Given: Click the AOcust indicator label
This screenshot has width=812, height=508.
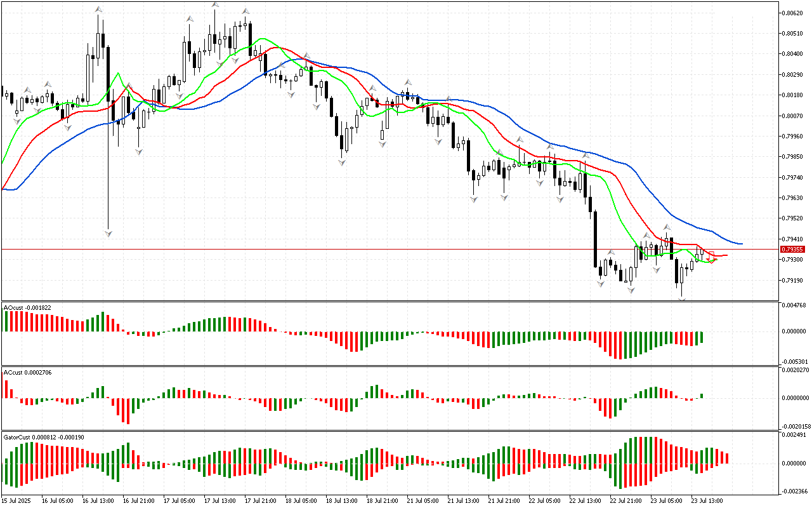Looking at the screenshot, I should click(27, 307).
